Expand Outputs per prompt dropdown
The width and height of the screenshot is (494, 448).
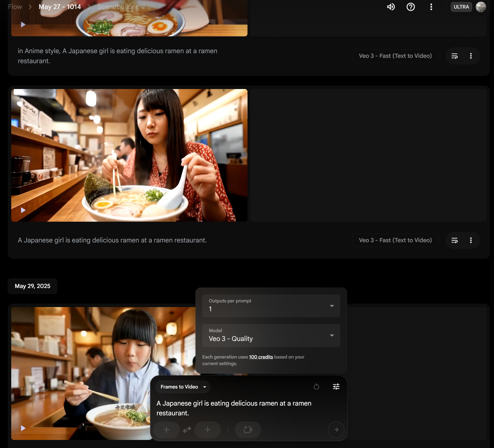(271, 306)
